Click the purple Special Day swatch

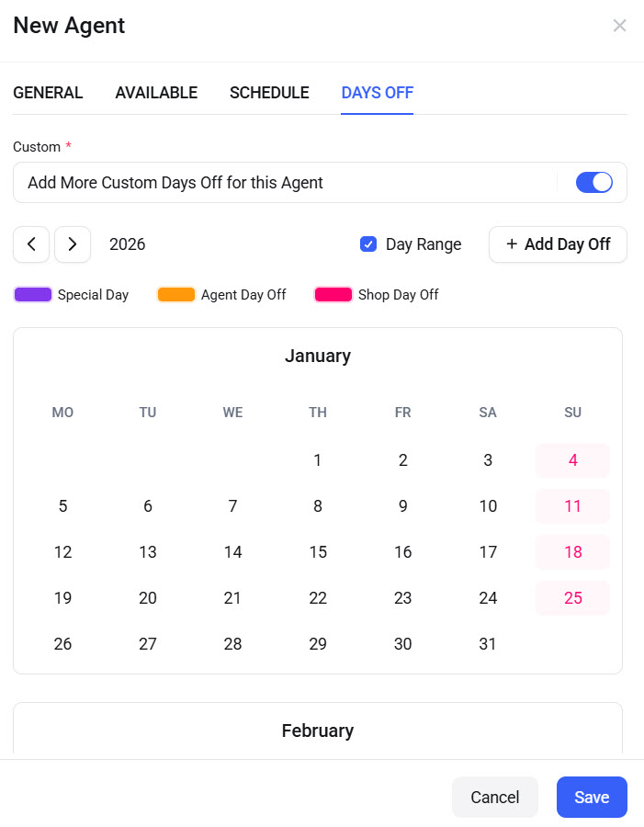[x=33, y=295]
